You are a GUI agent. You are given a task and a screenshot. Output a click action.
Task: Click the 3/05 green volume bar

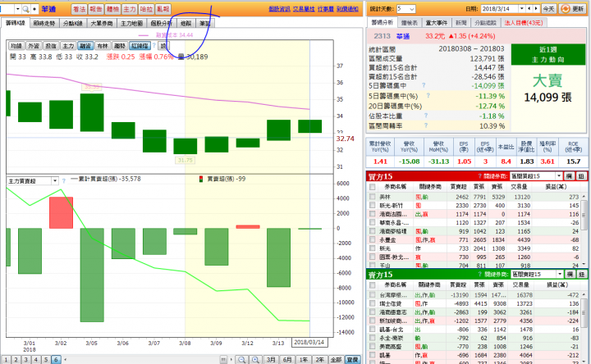click(x=92, y=275)
